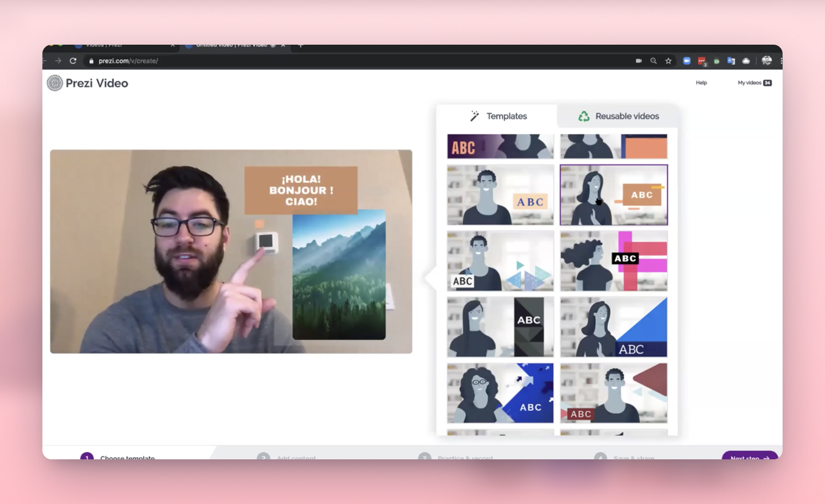Image resolution: width=825 pixels, height=504 pixels.
Task: Open the Google Translate browser extension
Action: click(x=731, y=61)
